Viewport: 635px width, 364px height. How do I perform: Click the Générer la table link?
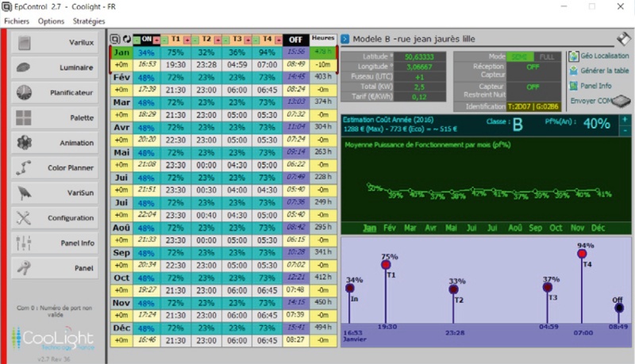pyautogui.click(x=605, y=71)
